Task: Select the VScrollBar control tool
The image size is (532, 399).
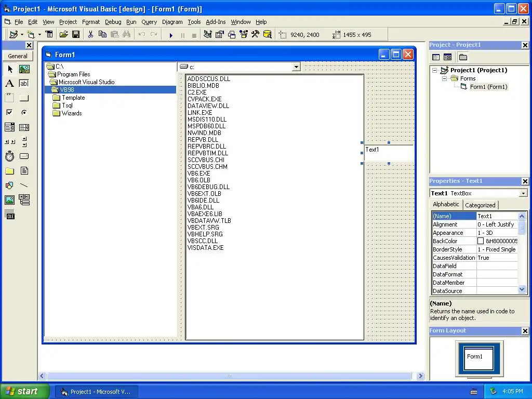Action: [x=24, y=142]
